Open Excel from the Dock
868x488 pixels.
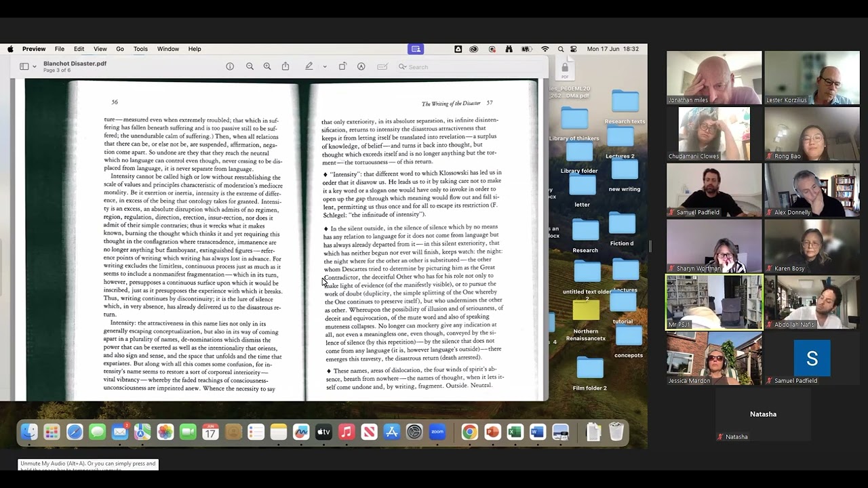click(x=515, y=432)
